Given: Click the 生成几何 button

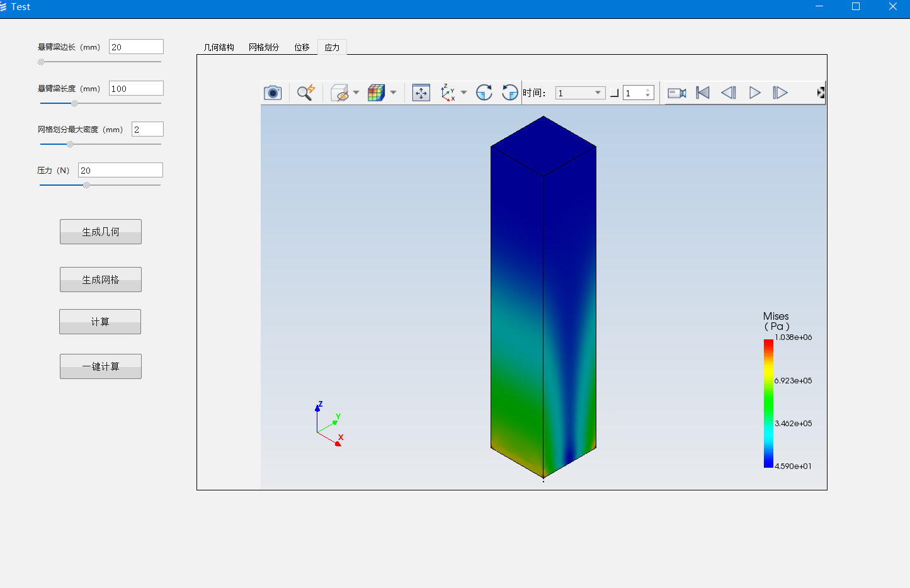Looking at the screenshot, I should point(101,232).
